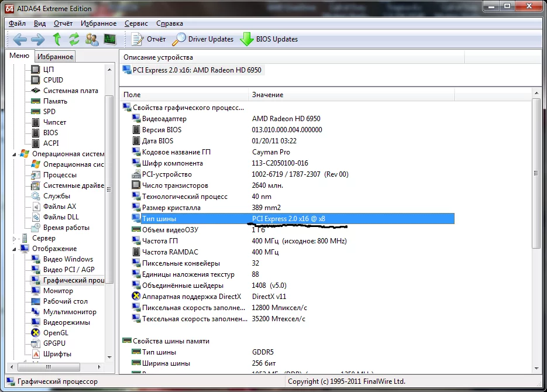Select Мультимонитор tree item
Screen dimensions: 547x392
pos(64,312)
